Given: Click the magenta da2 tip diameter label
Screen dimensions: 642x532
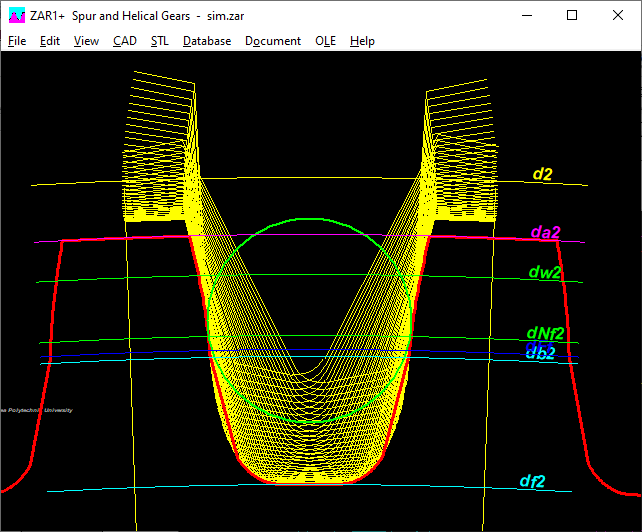Looking at the screenshot, I should [x=545, y=232].
